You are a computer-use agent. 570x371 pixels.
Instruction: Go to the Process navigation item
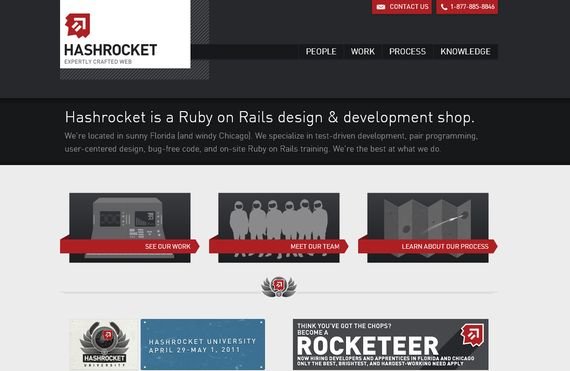point(407,52)
